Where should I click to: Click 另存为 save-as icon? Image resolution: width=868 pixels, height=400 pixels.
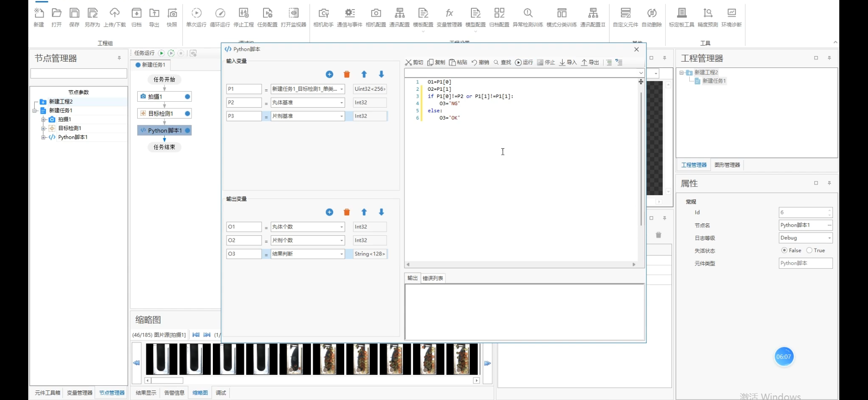pyautogui.click(x=92, y=17)
